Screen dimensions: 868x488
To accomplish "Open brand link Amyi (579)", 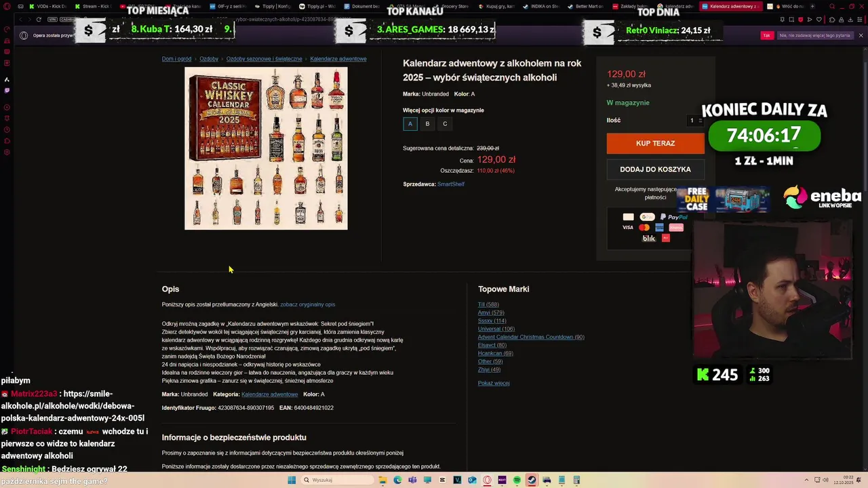I will click(x=491, y=313).
